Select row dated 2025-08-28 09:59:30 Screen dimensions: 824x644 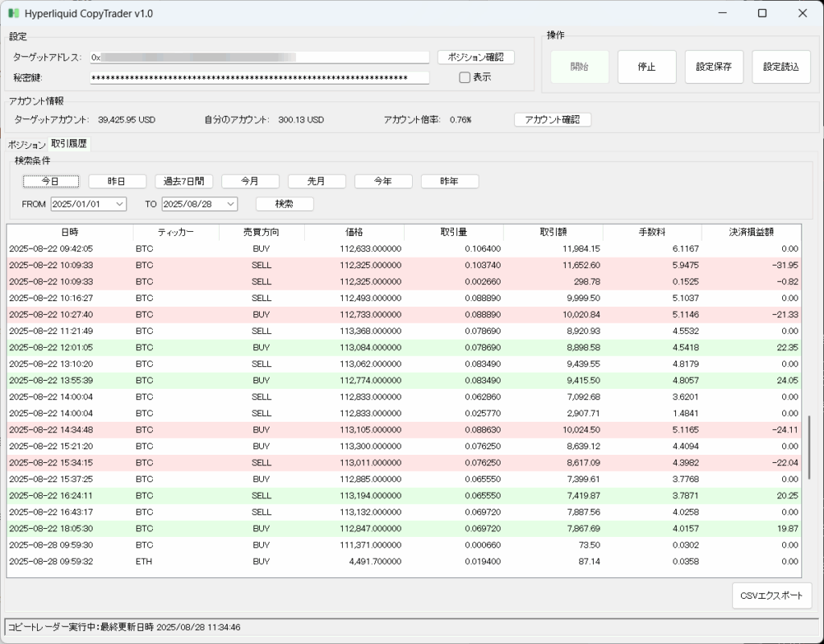(x=404, y=545)
